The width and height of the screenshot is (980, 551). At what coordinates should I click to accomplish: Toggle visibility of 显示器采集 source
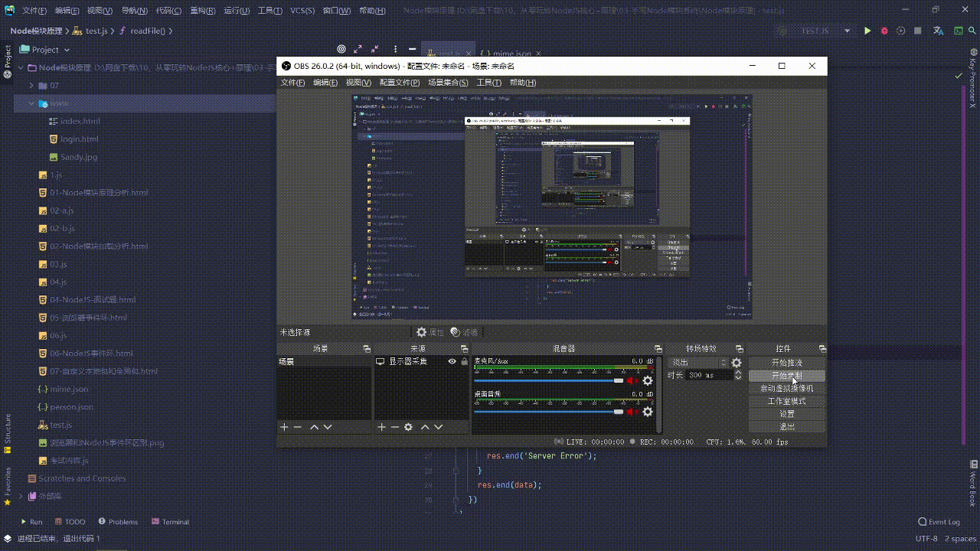452,361
